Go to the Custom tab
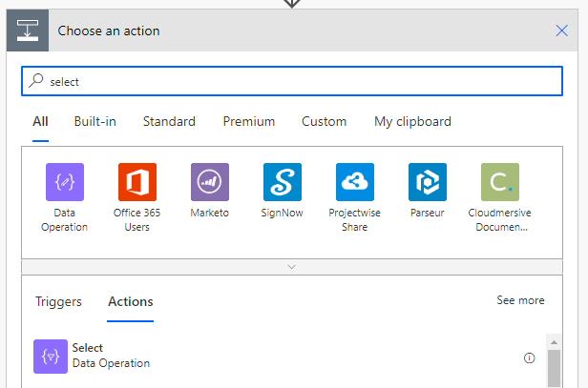Image resolution: width=588 pixels, height=388 pixels. pyautogui.click(x=324, y=122)
